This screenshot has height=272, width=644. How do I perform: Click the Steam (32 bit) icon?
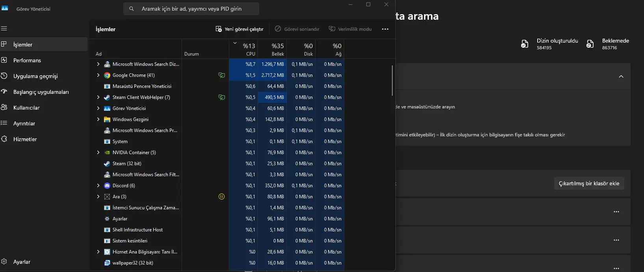click(107, 164)
